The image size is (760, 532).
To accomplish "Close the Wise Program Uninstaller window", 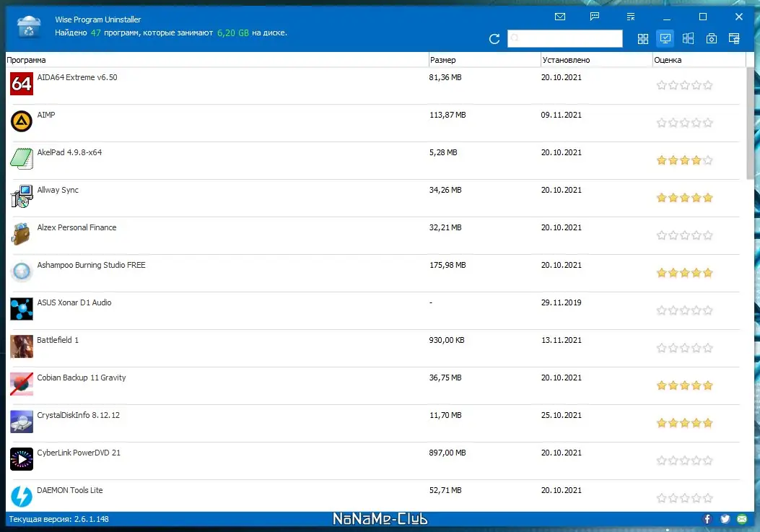I will click(x=738, y=17).
